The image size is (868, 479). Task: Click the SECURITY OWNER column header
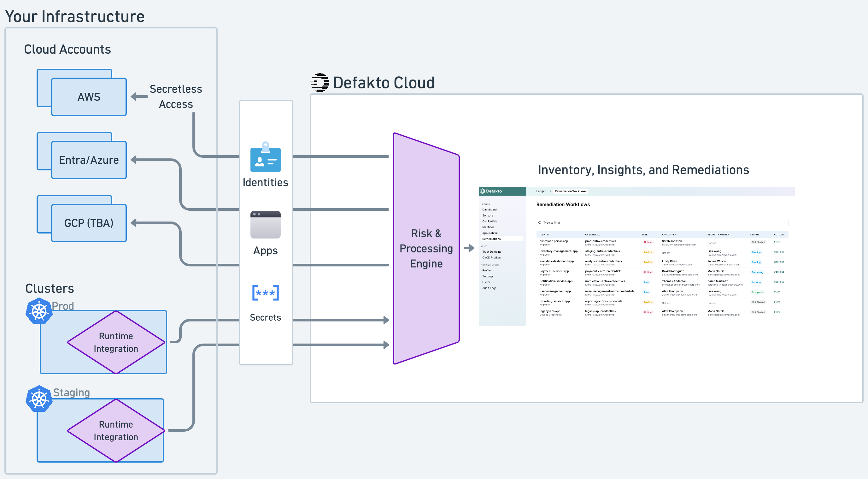718,235
